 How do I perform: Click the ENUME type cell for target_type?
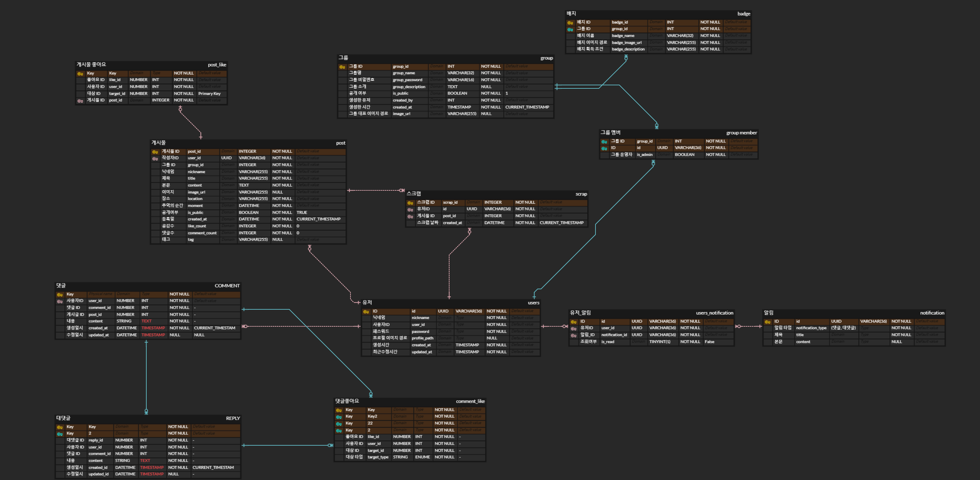(422, 457)
